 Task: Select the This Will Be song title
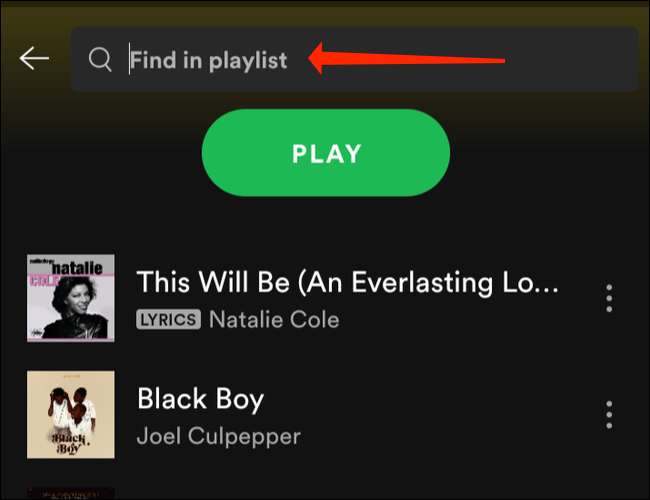pyautogui.click(x=347, y=282)
